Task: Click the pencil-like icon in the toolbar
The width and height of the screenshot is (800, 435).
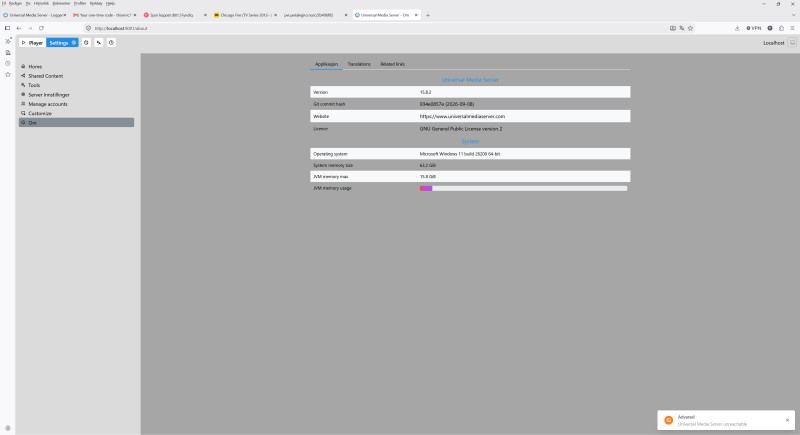Action: [99, 43]
